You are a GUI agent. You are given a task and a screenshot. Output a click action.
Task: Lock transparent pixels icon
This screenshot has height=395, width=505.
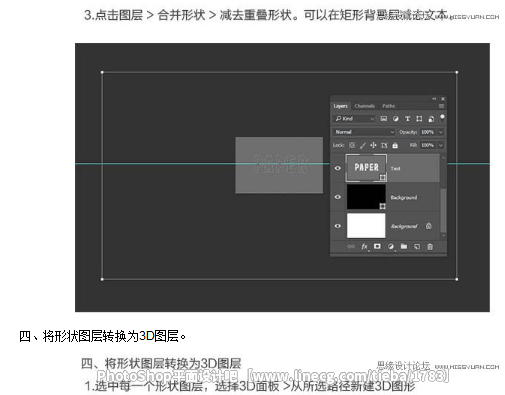(352, 145)
